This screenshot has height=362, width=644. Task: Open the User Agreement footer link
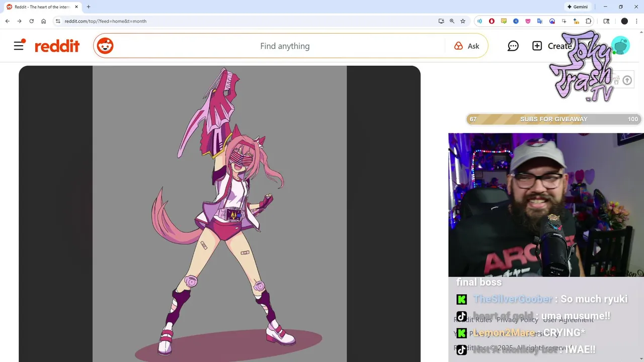pyautogui.click(x=568, y=320)
